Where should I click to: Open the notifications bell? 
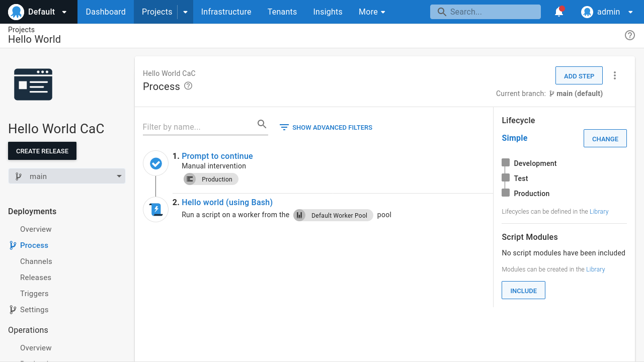(558, 12)
